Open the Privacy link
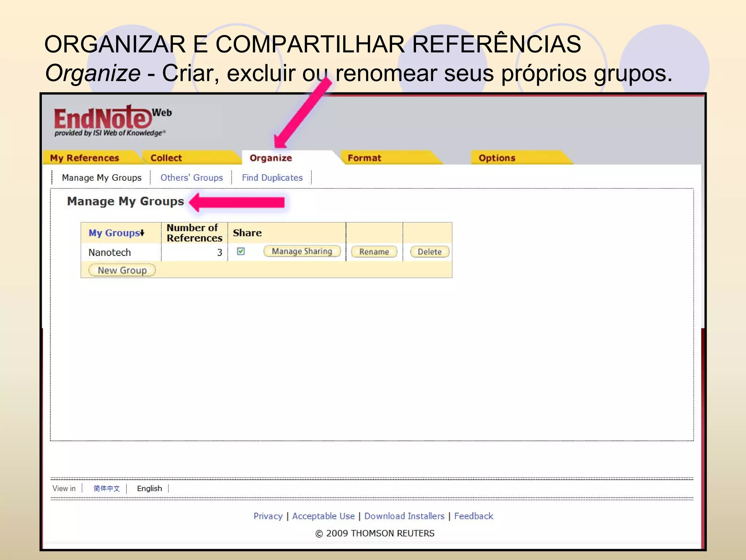Screen dimensions: 746x560 click(268, 516)
